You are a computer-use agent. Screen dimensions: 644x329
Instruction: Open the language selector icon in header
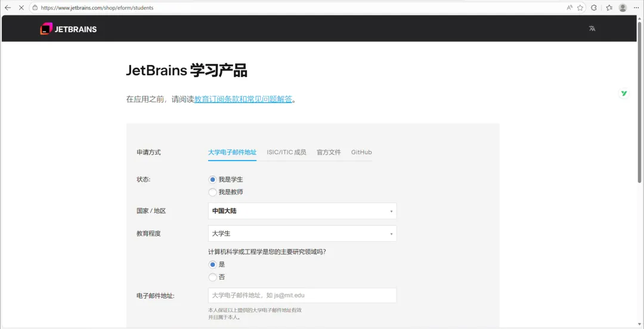click(x=592, y=29)
